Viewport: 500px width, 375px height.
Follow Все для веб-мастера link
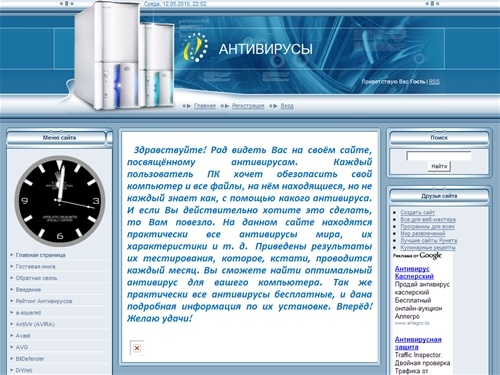point(428,219)
